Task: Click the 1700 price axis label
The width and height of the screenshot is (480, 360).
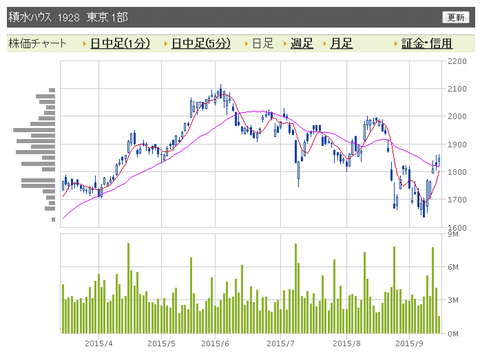Action: pos(457,200)
